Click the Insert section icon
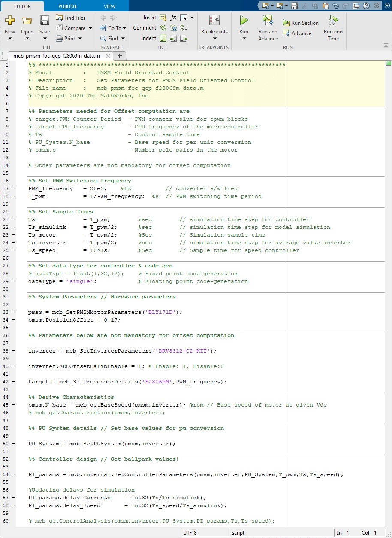This screenshot has height=538, width=392. [x=163, y=18]
